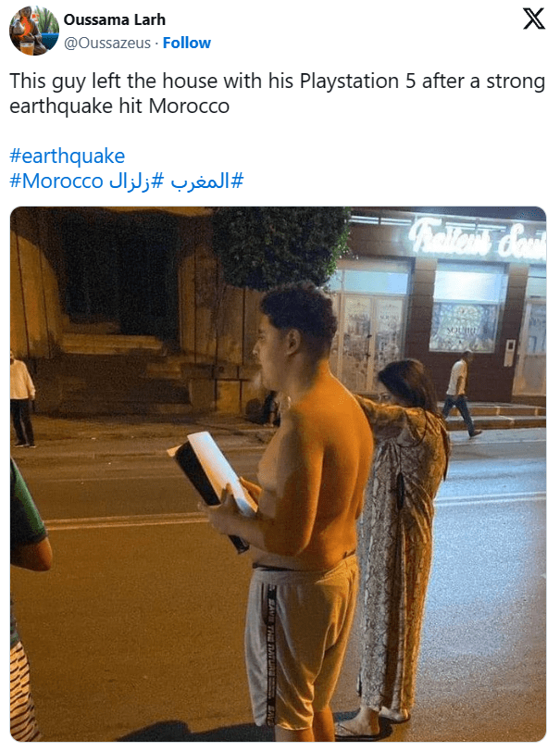Follow the @Oussazeus account
This screenshot has height=752, width=560.
[186, 43]
